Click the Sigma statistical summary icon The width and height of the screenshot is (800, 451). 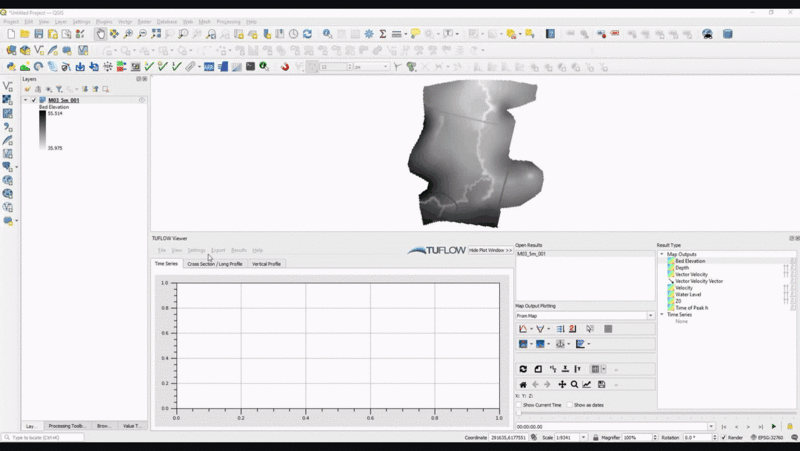(x=382, y=34)
